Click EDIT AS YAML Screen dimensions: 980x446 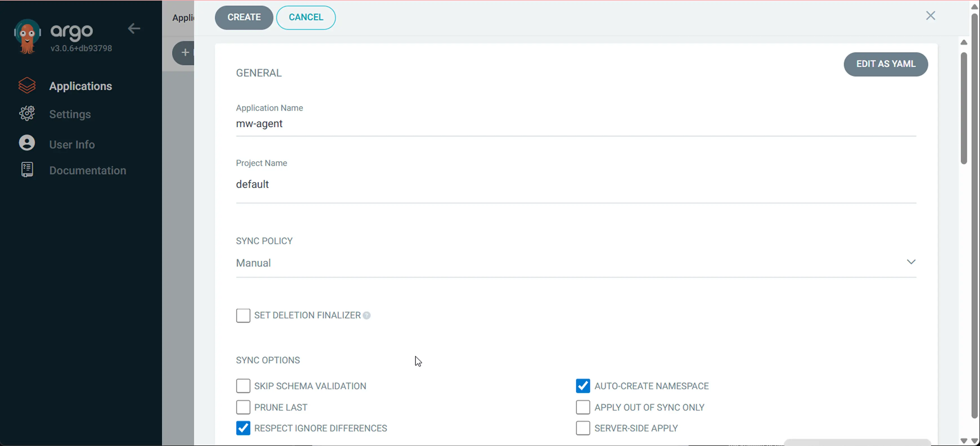coord(886,64)
